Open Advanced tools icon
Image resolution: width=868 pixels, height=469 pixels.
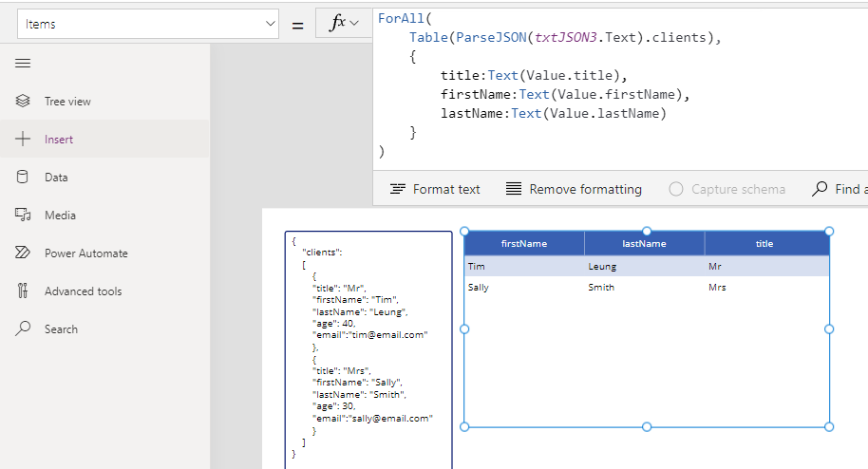tap(23, 291)
